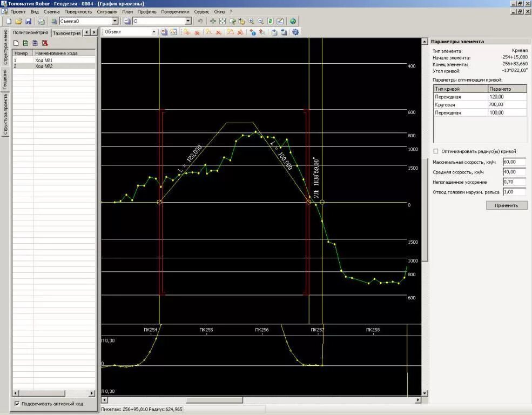Screen dimensions: 532x415
Task: Open the 'Cl' layer dropdown
Action: 188,21
